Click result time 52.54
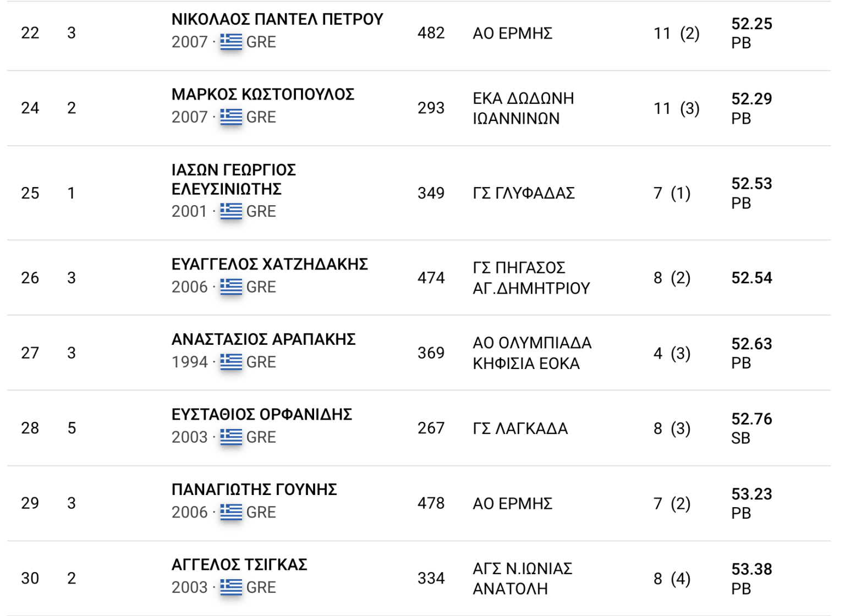 click(751, 278)
